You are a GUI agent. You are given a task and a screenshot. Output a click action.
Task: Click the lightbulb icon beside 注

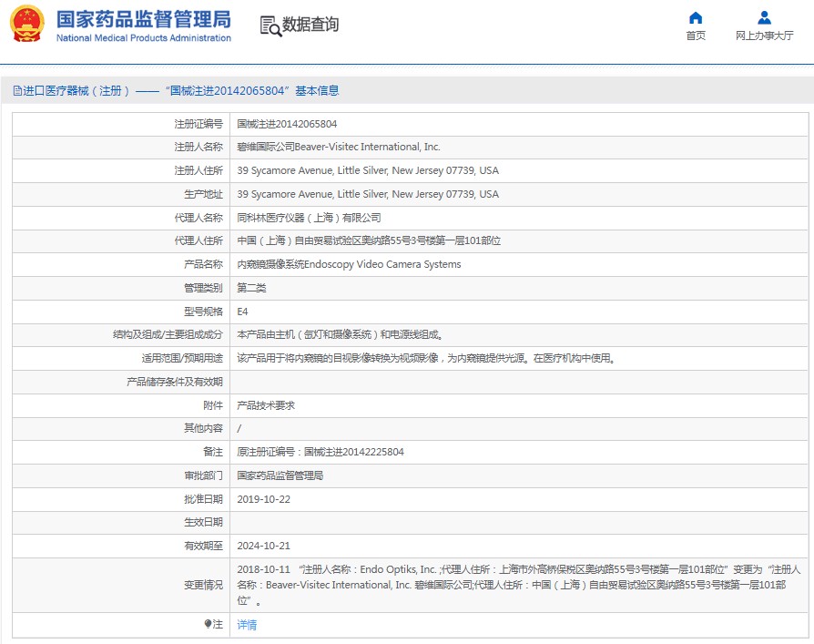(x=208, y=624)
